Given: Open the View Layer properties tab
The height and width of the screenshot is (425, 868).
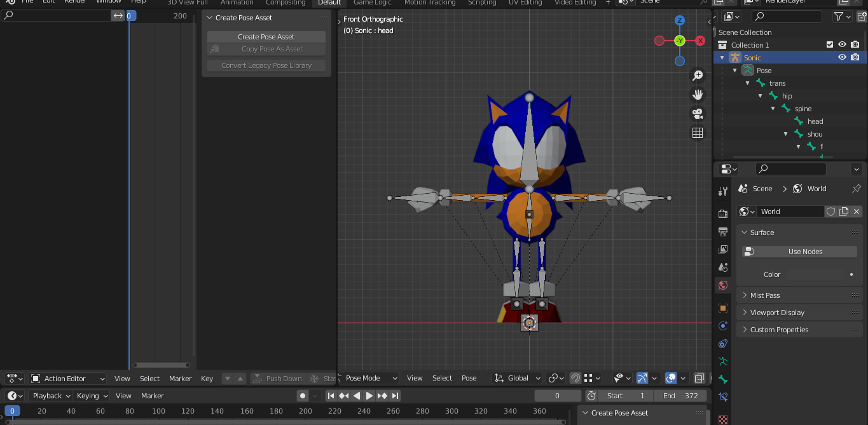Looking at the screenshot, I should (723, 249).
